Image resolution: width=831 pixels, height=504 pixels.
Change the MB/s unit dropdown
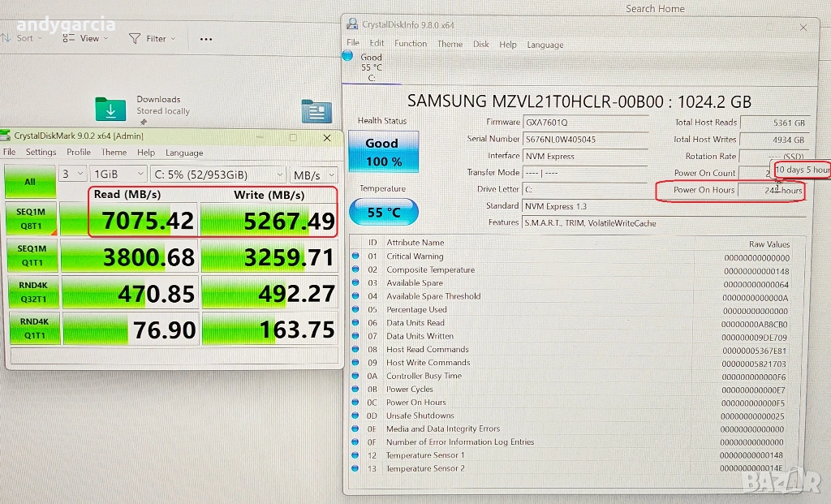pos(315,174)
